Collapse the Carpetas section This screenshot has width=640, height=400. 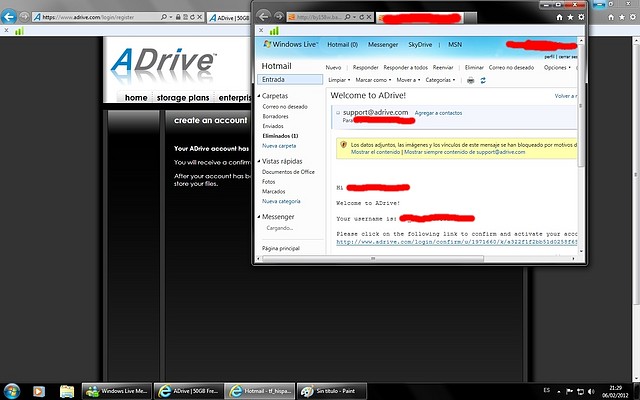(x=259, y=96)
